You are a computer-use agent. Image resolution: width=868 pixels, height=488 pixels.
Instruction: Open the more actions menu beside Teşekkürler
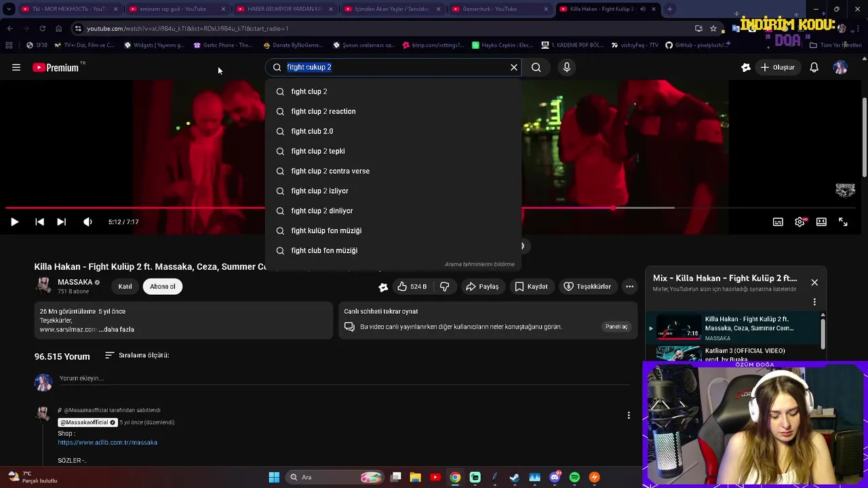(629, 287)
